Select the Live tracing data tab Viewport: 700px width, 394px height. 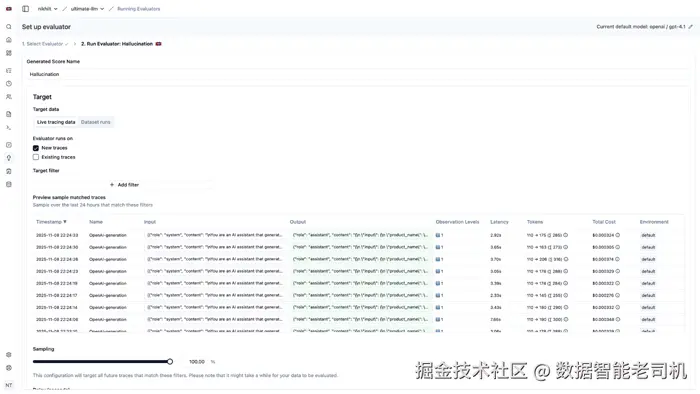[x=56, y=122]
